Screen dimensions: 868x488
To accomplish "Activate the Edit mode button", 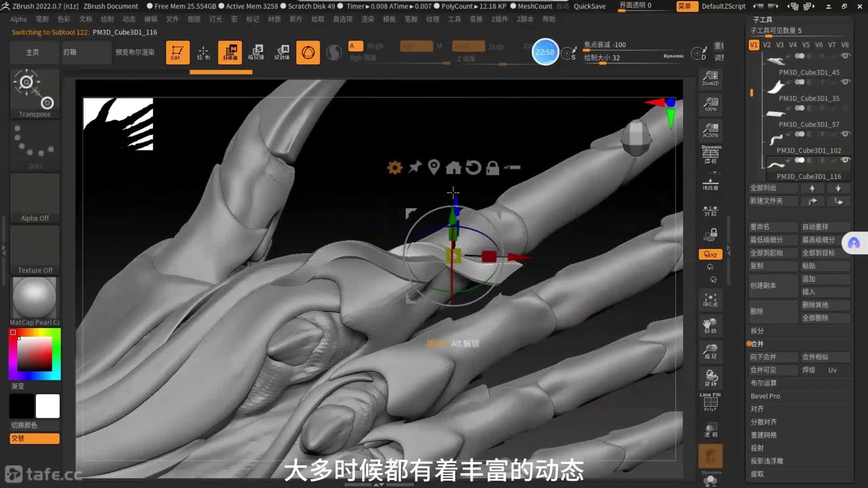I will tap(177, 52).
